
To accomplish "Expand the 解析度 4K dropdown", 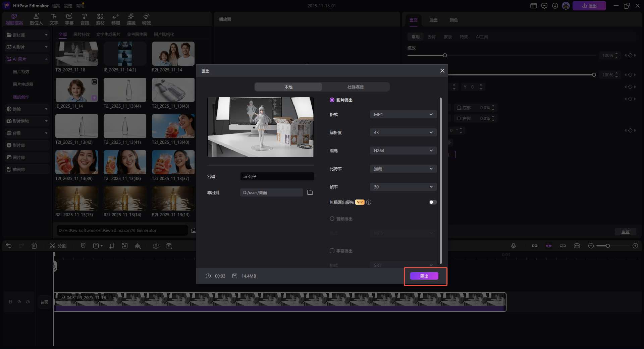I will coord(403,132).
